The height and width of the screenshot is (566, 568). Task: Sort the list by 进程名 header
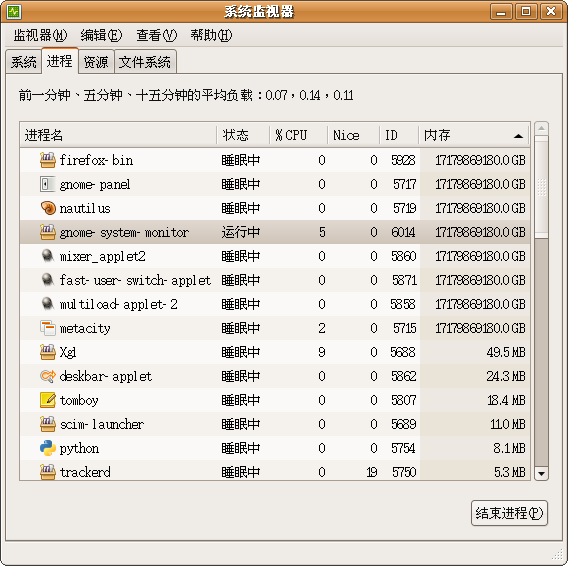click(x=118, y=135)
